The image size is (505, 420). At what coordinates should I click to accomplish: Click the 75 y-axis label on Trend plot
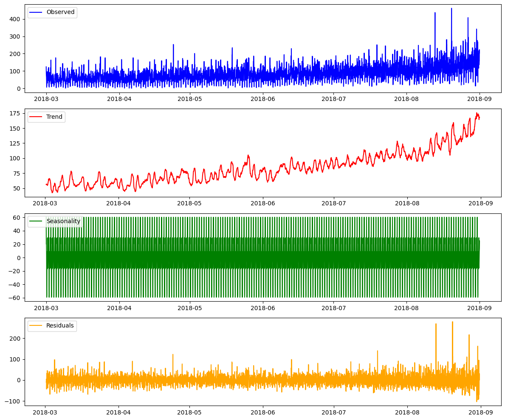coord(17,174)
